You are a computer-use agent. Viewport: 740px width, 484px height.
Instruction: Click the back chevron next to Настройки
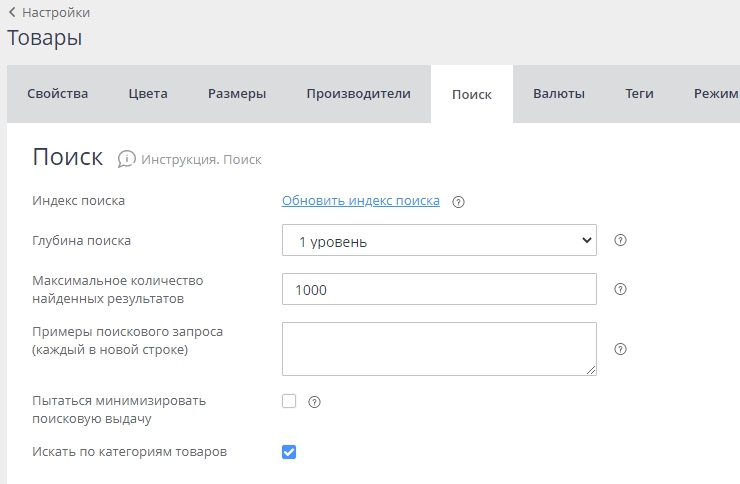12,12
